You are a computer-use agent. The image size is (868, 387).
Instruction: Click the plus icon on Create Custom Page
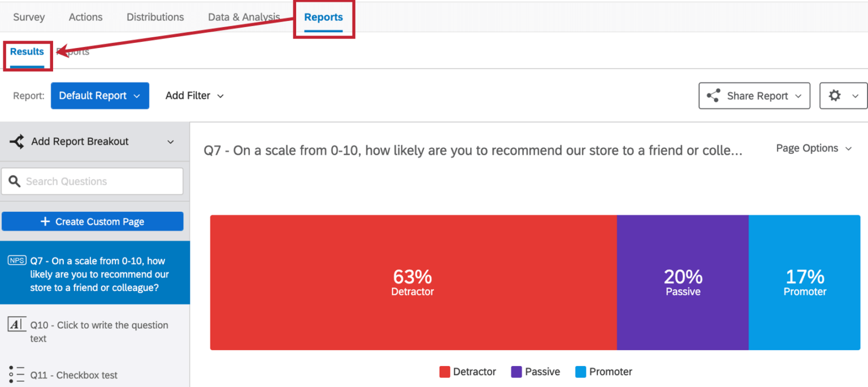[x=45, y=221]
